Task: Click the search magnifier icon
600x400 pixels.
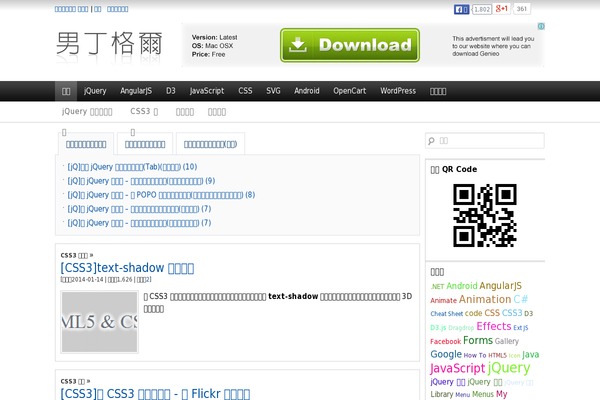Action: pos(432,141)
